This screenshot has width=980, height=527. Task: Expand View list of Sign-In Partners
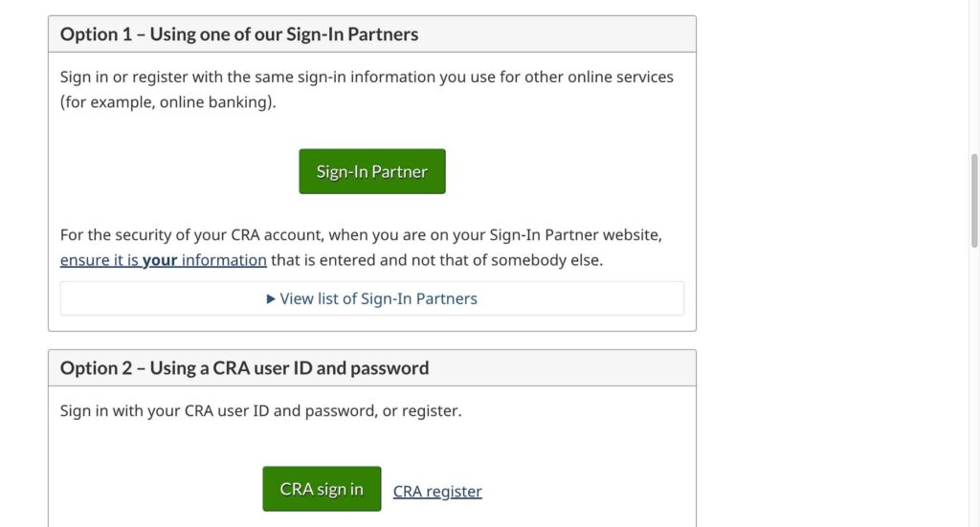378,298
